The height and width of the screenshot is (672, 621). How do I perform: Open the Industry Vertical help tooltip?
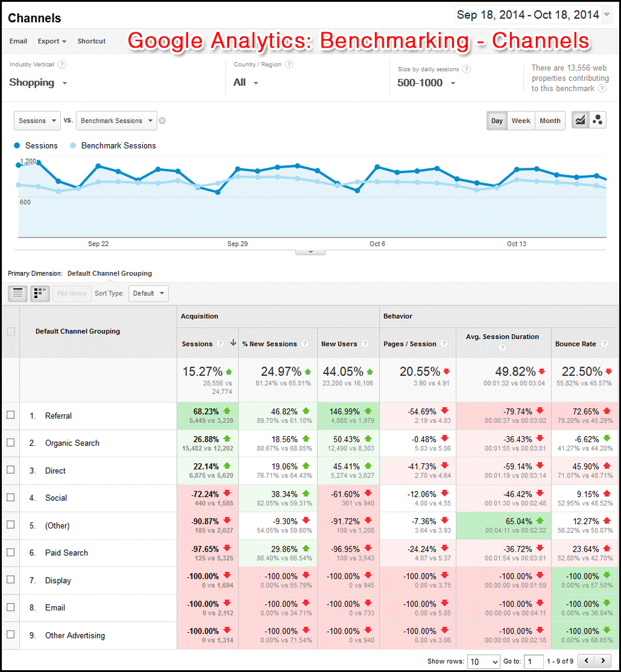(x=61, y=65)
